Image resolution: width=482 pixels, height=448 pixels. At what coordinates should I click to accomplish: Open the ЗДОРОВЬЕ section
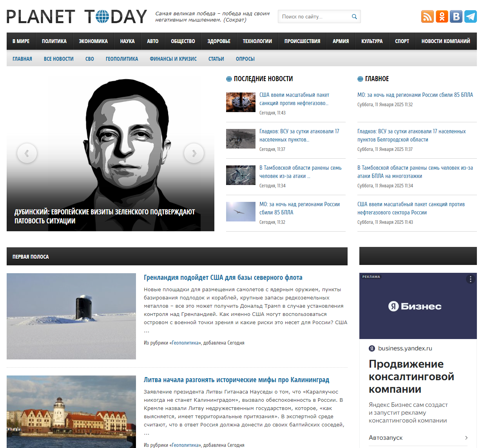(219, 41)
